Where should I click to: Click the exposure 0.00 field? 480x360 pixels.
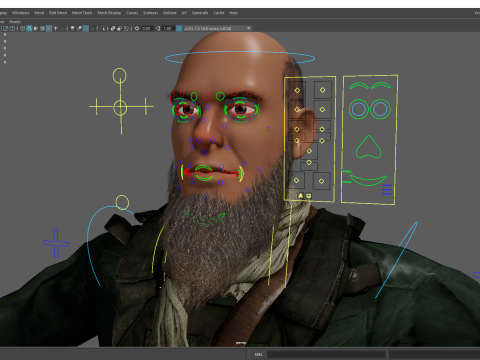click(x=147, y=28)
